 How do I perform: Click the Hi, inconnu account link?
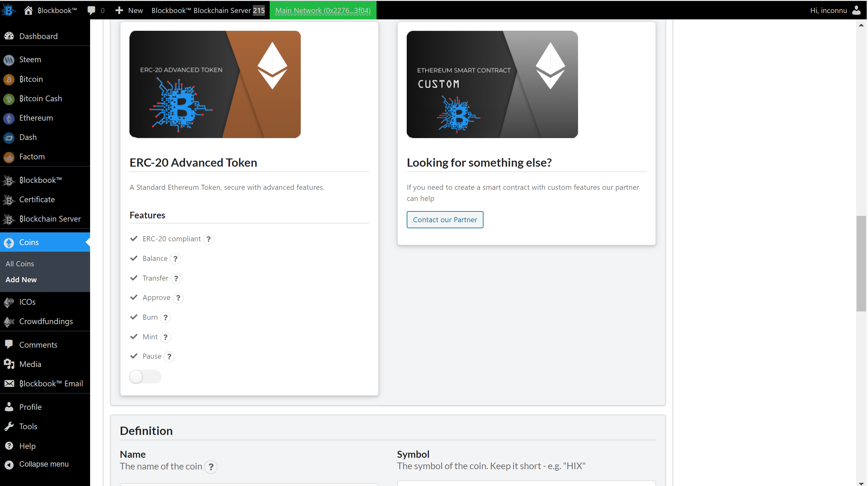pyautogui.click(x=829, y=10)
